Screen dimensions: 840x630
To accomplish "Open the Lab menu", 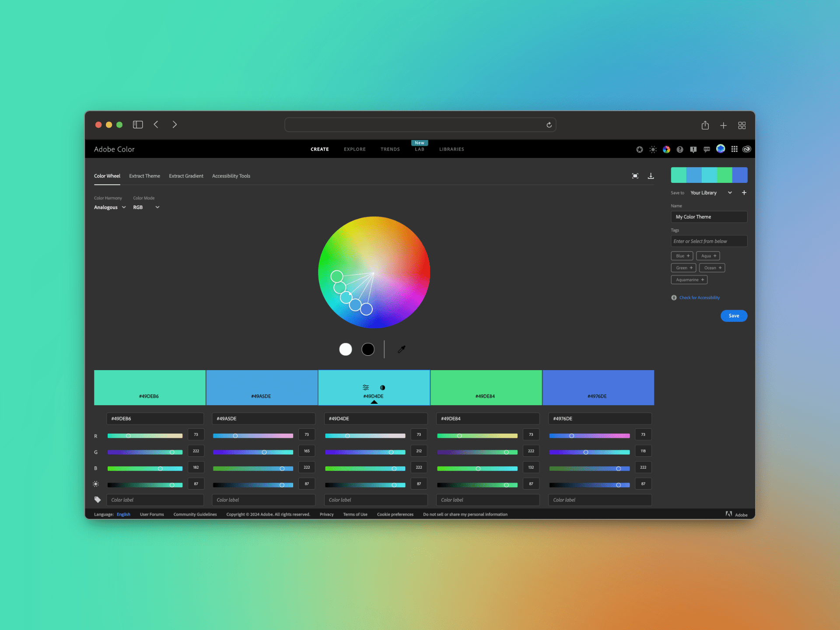I will click(x=420, y=149).
